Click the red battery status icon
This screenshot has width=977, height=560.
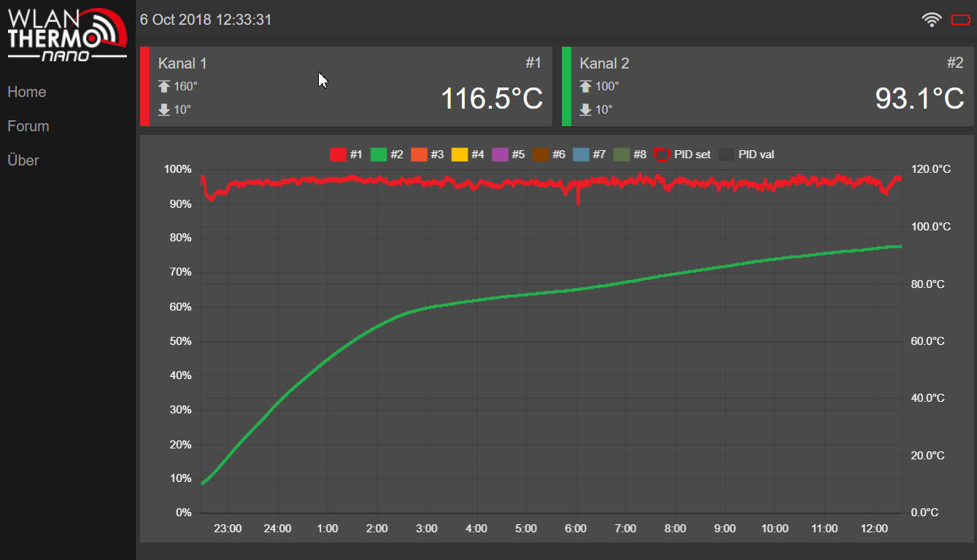[x=960, y=20]
